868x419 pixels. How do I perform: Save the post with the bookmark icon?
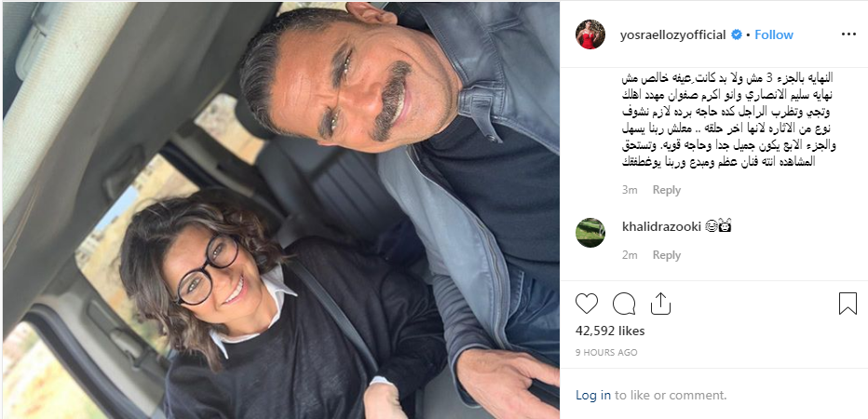pyautogui.click(x=848, y=304)
